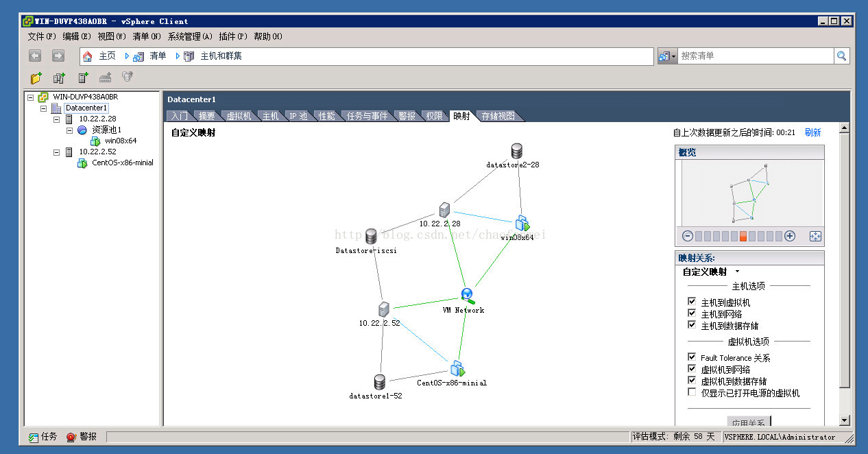Click the vCenter server icon WIN-DUVP438A0BR
Image resolution: width=868 pixels, height=454 pixels.
[x=43, y=97]
